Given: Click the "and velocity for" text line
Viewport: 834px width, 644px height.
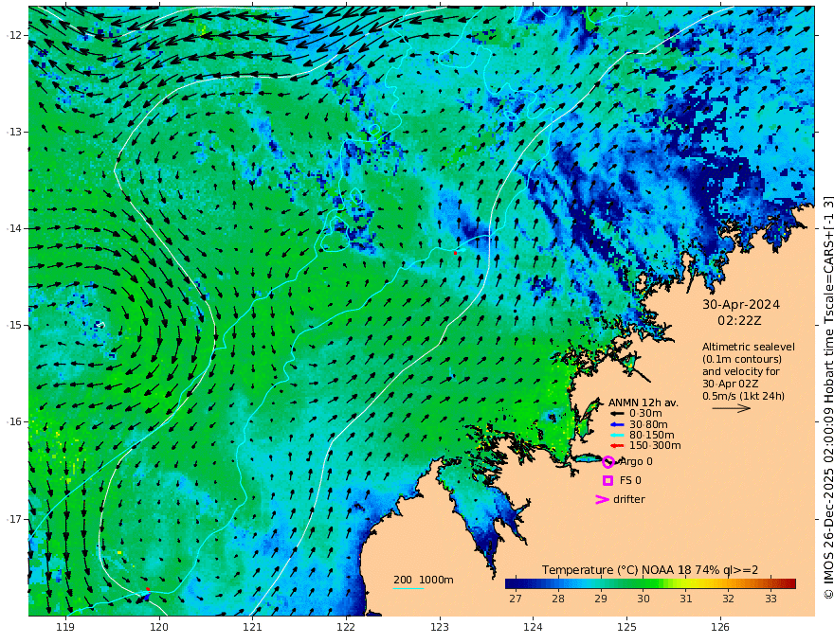Looking at the screenshot, I should (741, 371).
